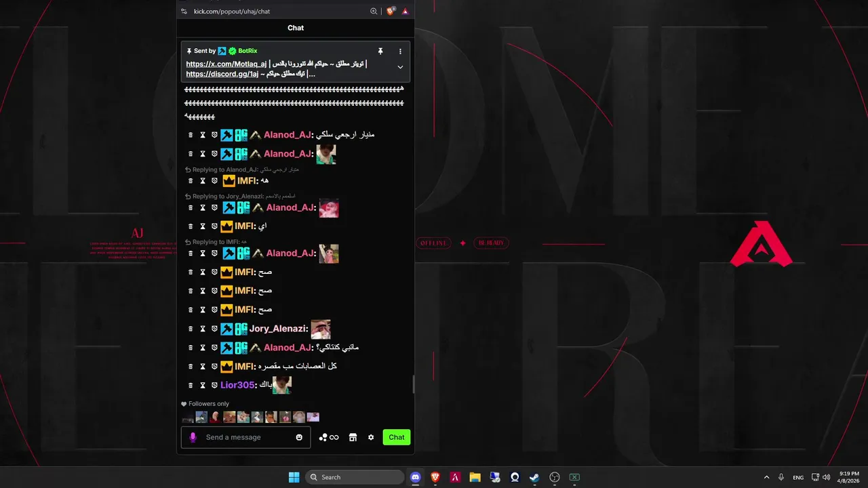868x488 pixels.
Task: Ban Lior305 via shield icon
Action: click(x=214, y=385)
